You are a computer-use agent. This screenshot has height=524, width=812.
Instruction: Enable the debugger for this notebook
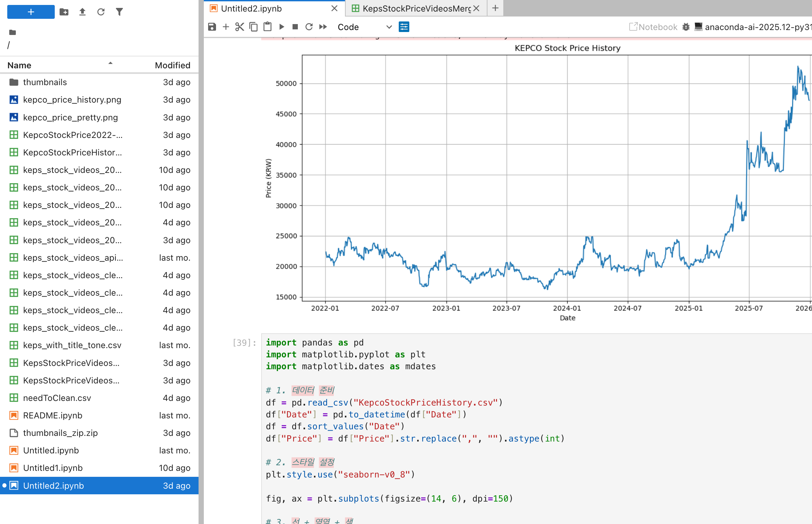click(x=686, y=27)
